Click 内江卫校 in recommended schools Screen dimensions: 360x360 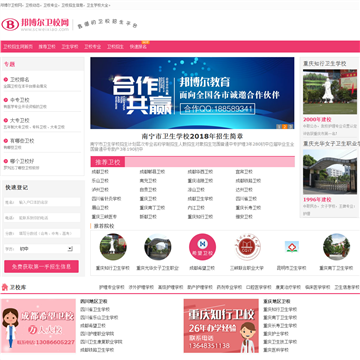click(196, 208)
